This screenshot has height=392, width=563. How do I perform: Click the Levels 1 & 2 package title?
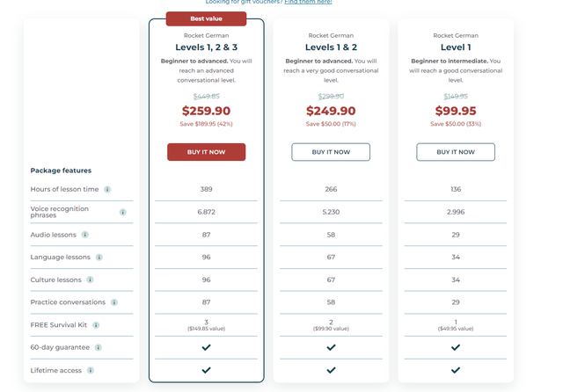[x=331, y=47]
